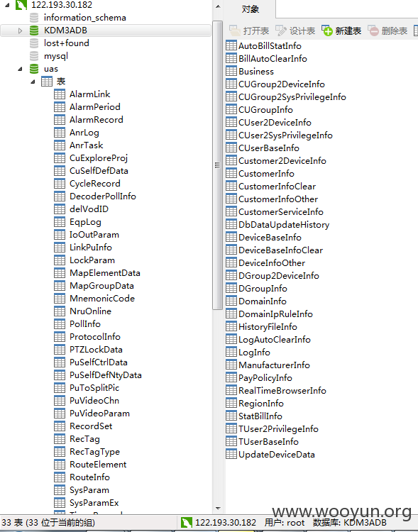The height and width of the screenshot is (532, 418).
Task: Click the DomainInfo table icon
Action: 231,301
